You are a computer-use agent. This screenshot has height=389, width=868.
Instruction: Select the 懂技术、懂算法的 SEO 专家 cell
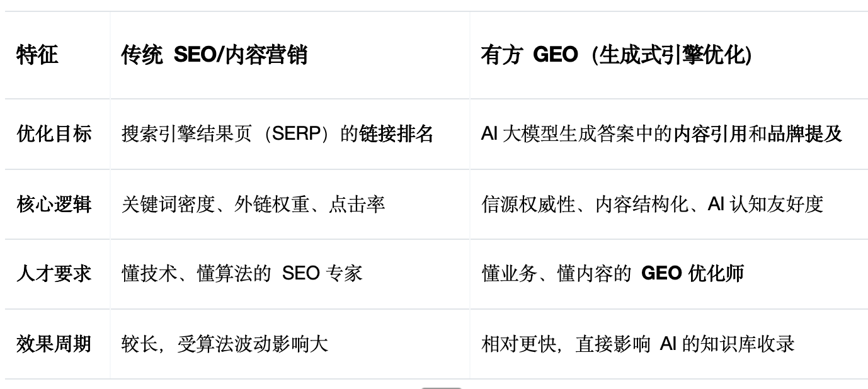[x=242, y=274]
